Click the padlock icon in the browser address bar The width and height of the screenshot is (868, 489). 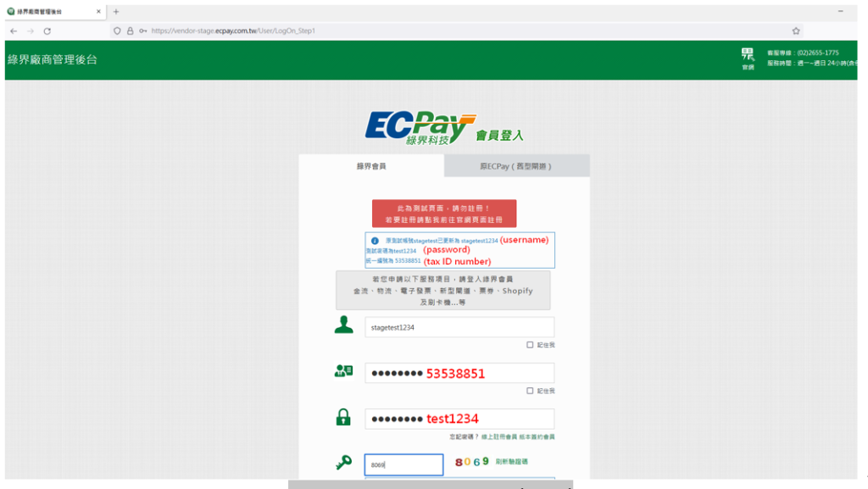pyautogui.click(x=131, y=30)
